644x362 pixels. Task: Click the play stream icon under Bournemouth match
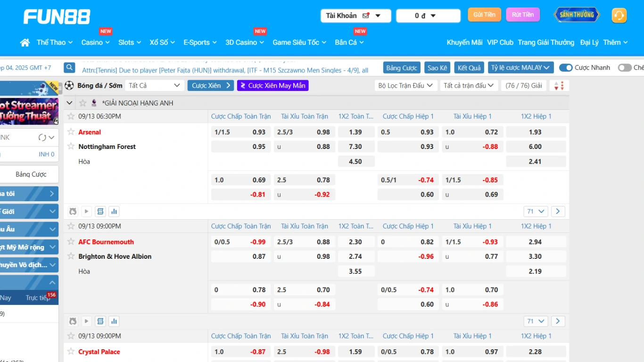tap(86, 321)
